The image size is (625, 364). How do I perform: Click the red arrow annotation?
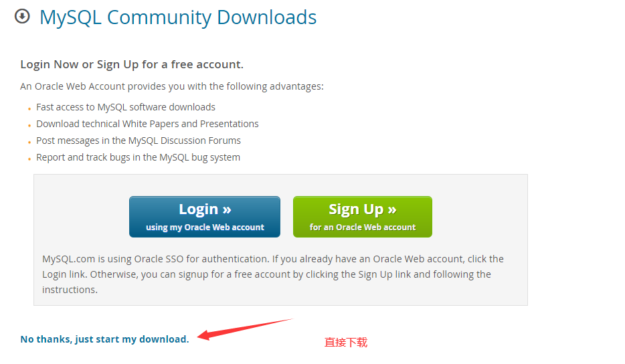[245, 329]
